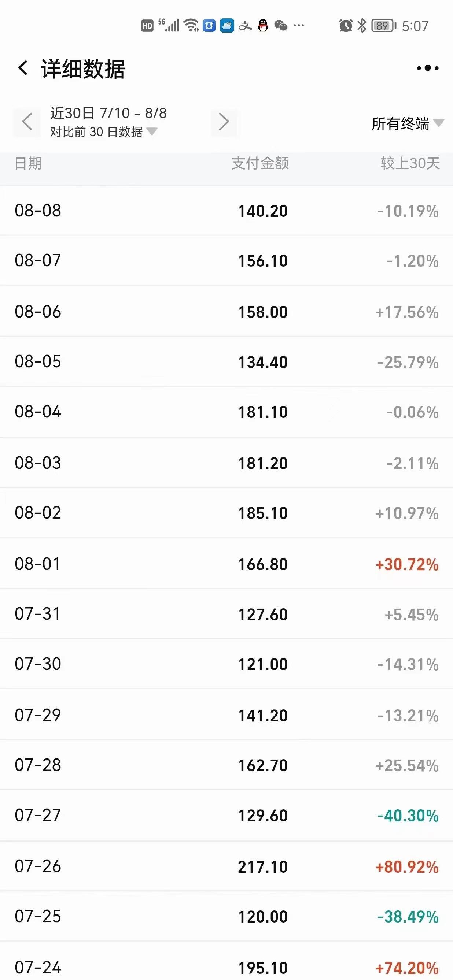Tap the Alipay notification icon
The width and height of the screenshot is (453, 980).
[x=246, y=26]
